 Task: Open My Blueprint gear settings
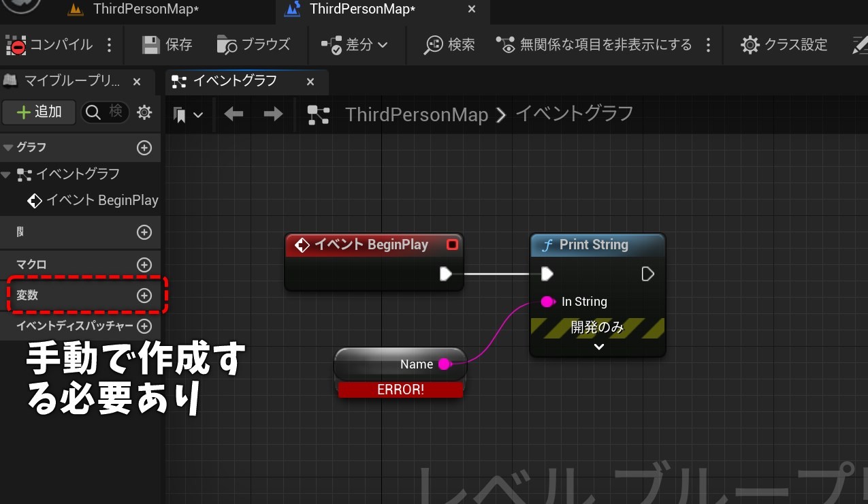point(144,112)
